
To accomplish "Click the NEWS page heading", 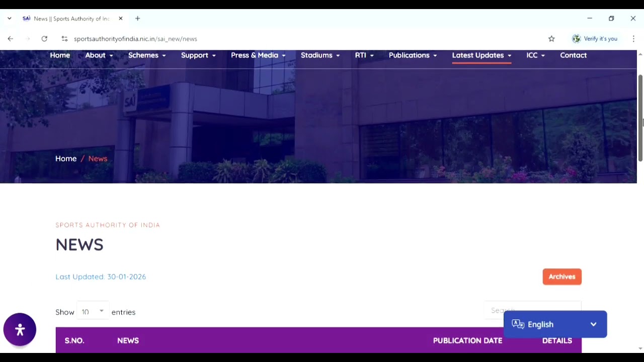I will pos(79,245).
